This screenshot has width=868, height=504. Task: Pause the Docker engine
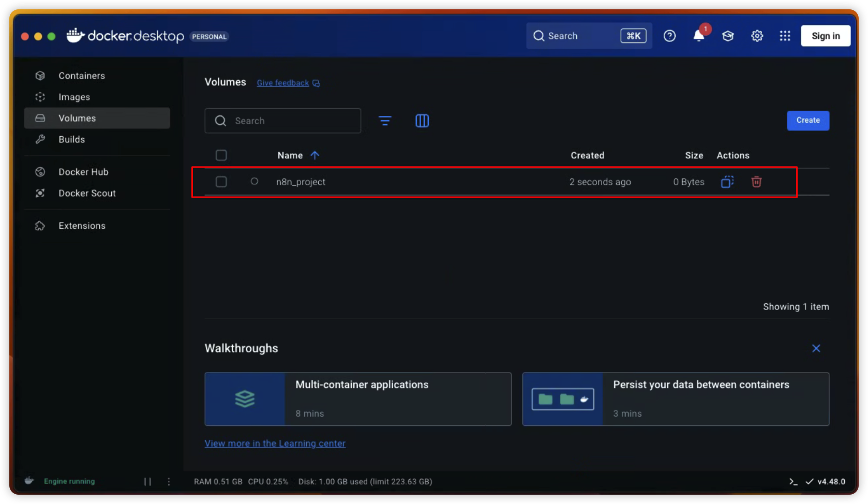(147, 482)
